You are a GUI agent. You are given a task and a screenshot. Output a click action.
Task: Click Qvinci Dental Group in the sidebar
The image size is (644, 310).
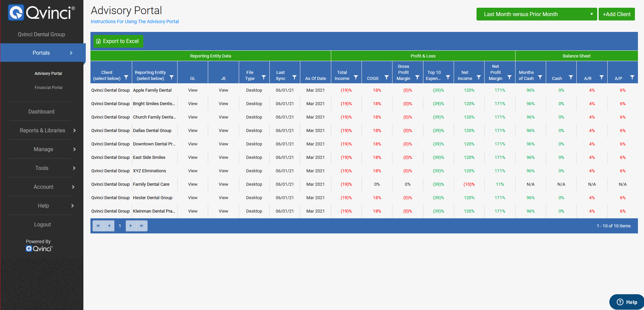tap(41, 34)
